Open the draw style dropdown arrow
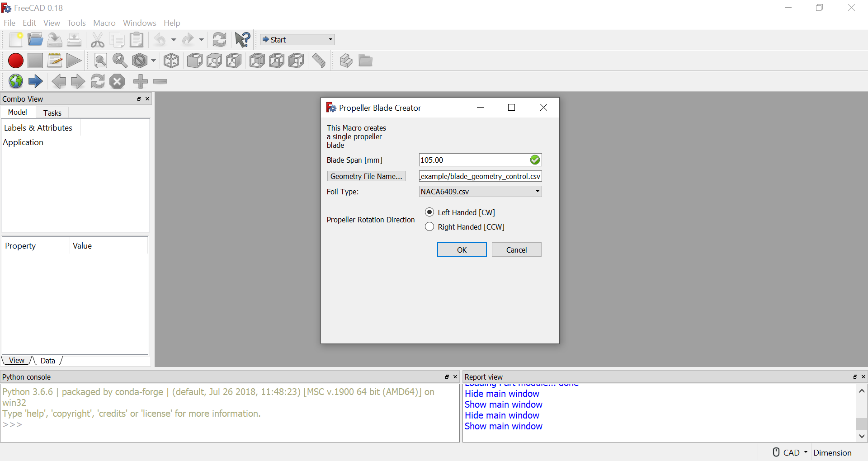Viewport: 868px width, 461px height. (154, 61)
